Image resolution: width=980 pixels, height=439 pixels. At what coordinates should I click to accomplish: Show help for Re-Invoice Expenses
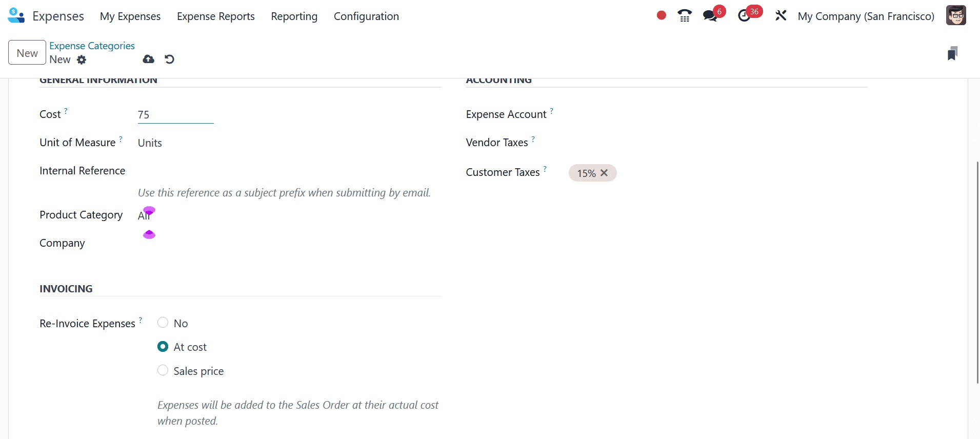coord(140,320)
